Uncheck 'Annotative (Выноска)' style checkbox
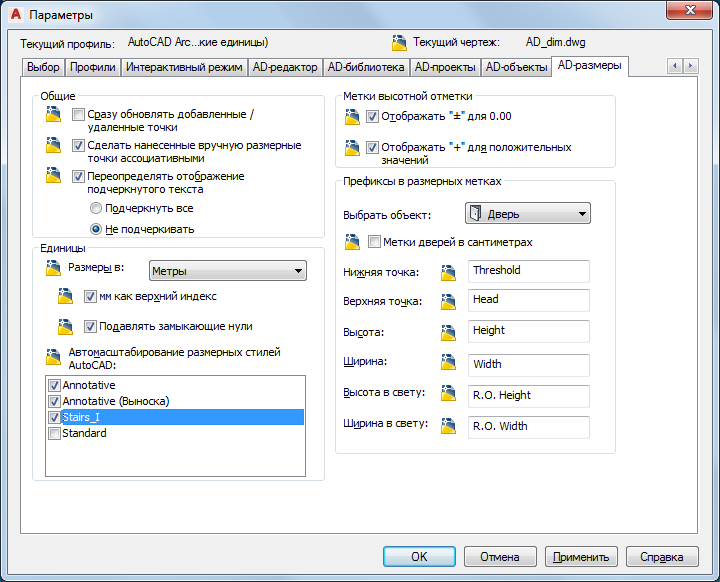The image size is (720, 582). click(55, 401)
